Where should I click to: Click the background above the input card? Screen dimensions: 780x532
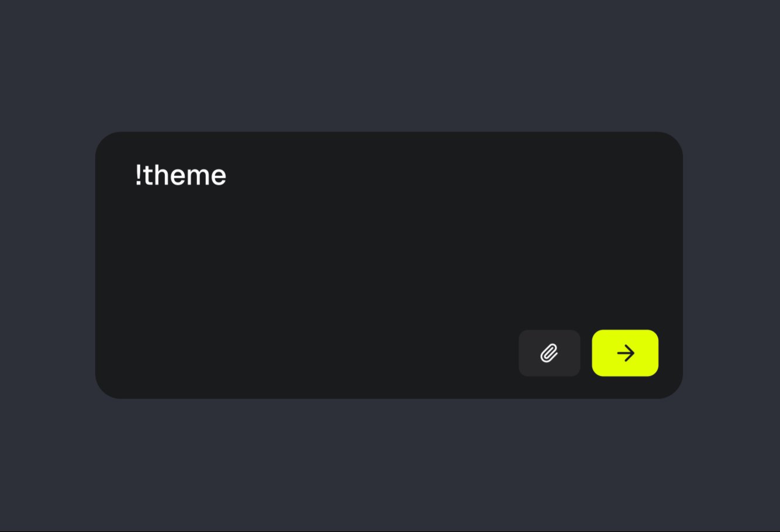click(x=389, y=64)
